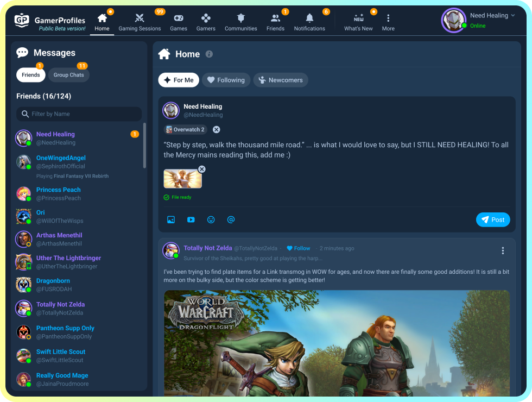Click the 2 minutes ago timestamp
Viewport: 532px width, 402px height.
pyautogui.click(x=337, y=248)
